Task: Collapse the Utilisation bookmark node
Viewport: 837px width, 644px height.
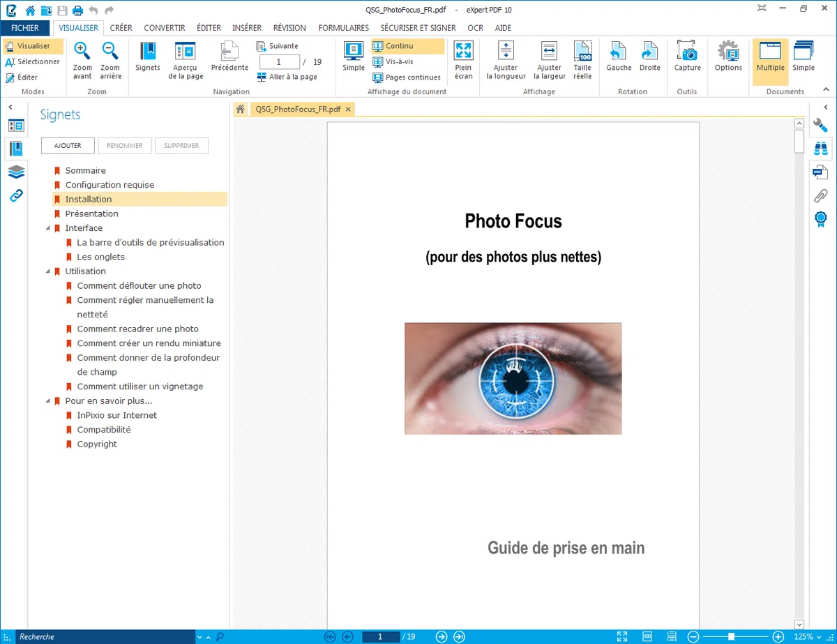Action: pyautogui.click(x=47, y=271)
